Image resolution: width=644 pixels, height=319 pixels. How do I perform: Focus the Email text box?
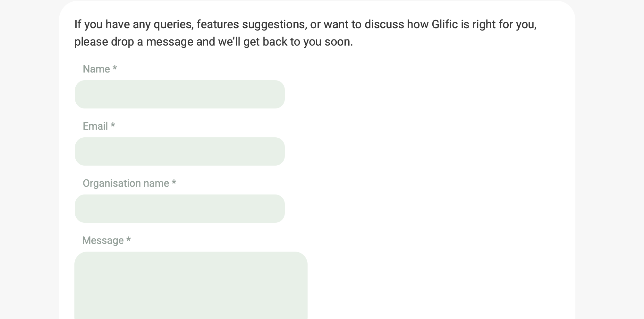click(x=180, y=151)
